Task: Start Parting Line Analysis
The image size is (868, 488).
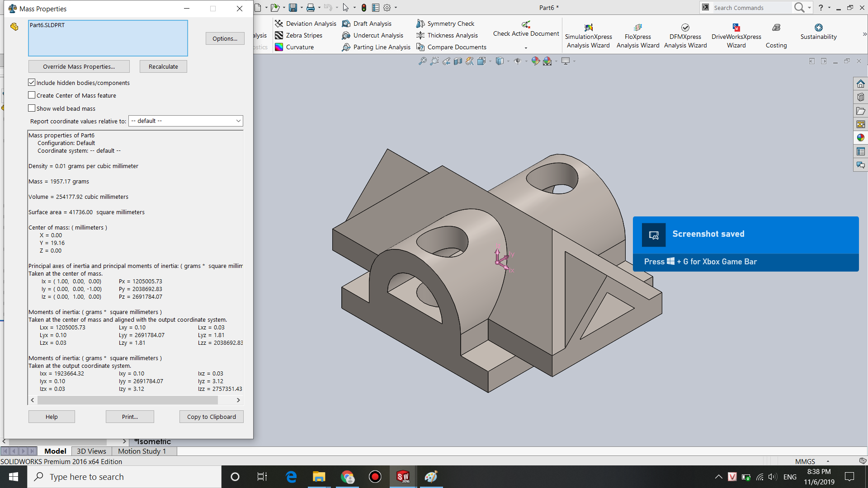Action: 376,47
